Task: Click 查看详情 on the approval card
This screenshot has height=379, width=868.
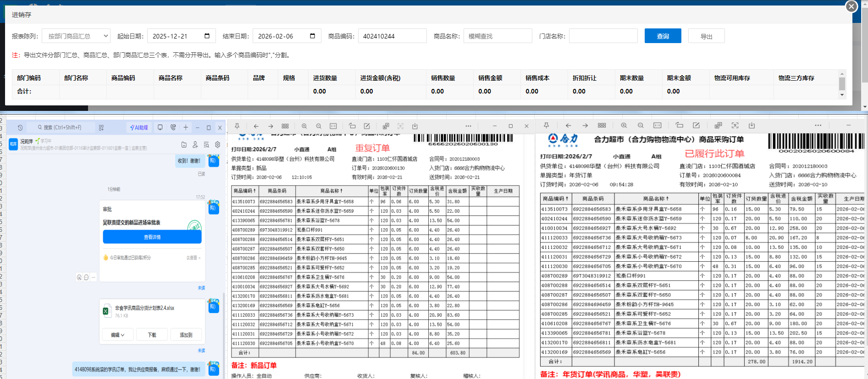Action: point(152,237)
